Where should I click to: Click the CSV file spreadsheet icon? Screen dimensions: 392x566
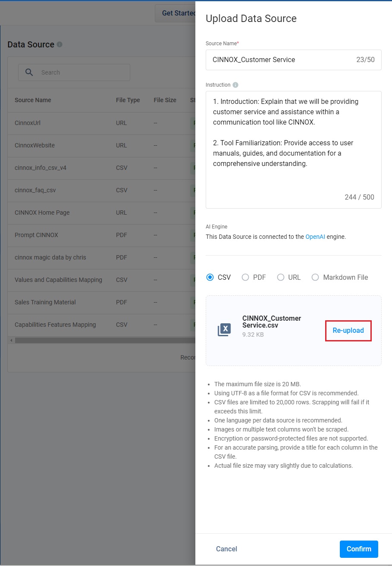224,330
